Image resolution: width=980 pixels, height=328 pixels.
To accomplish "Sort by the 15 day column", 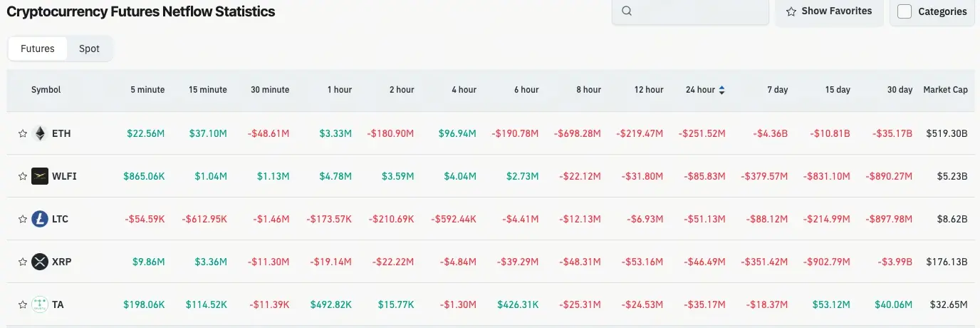I will pos(838,90).
